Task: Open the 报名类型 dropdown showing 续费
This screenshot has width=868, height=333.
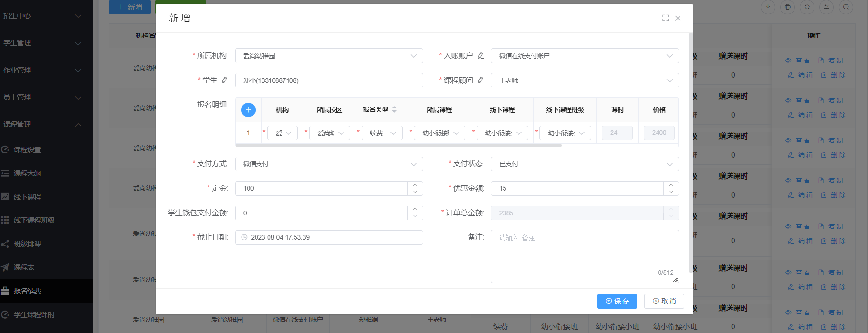Action: click(382, 133)
